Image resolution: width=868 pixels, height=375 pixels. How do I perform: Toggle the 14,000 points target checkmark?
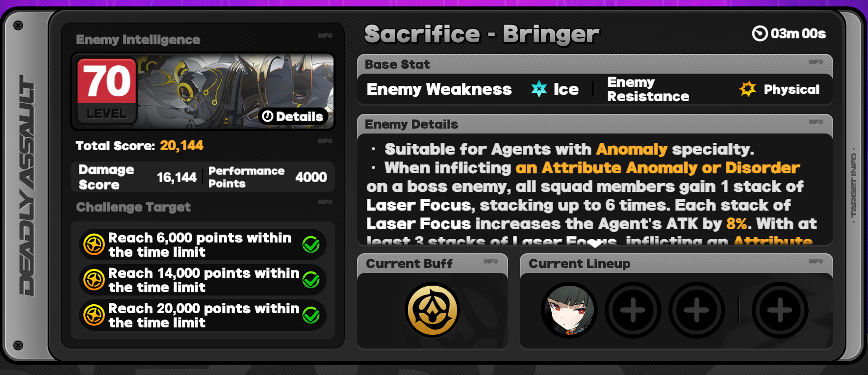[x=311, y=280]
